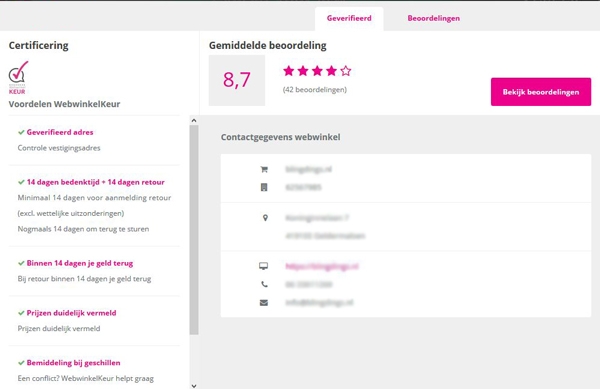The image size is (600, 389).
Task: Click the empty fifth rating star
Action: (x=346, y=71)
